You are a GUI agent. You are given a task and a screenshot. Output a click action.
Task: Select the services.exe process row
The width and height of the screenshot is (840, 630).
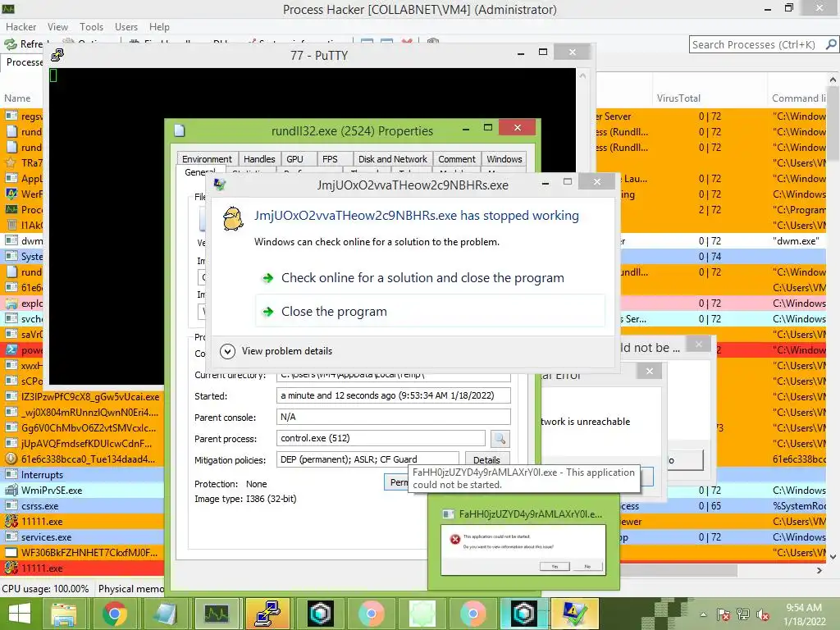[x=83, y=536]
